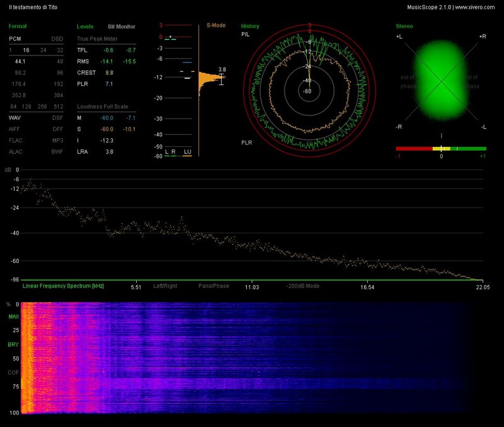Select 352.8 kHz sample rate
Image resolution: width=504 pixels, height=427 pixels.
19,95
